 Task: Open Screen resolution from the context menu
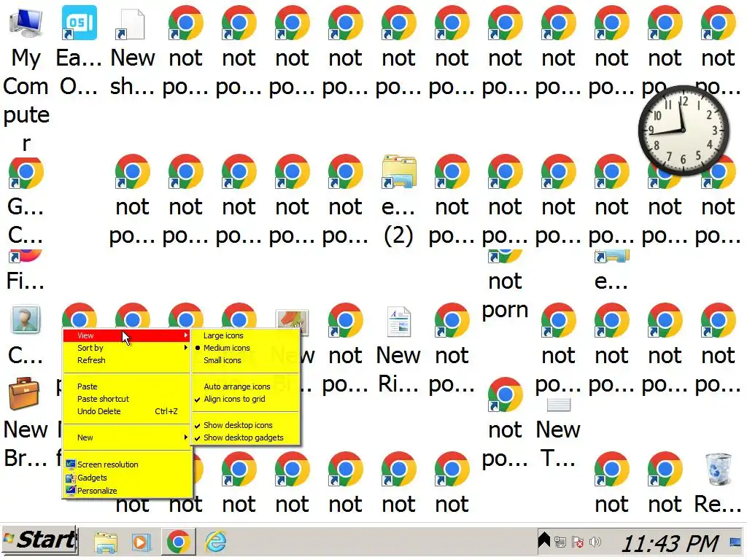point(127,464)
